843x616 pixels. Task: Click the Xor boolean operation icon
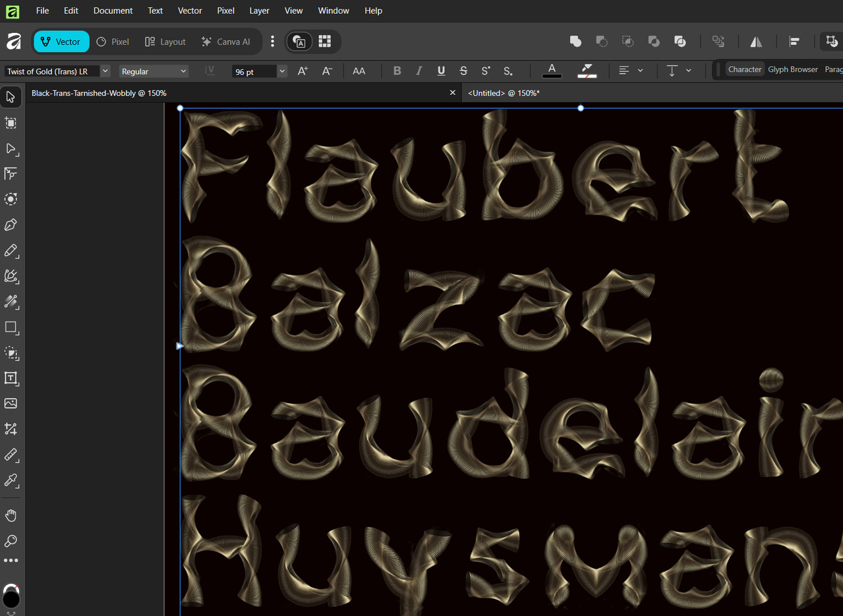point(654,42)
